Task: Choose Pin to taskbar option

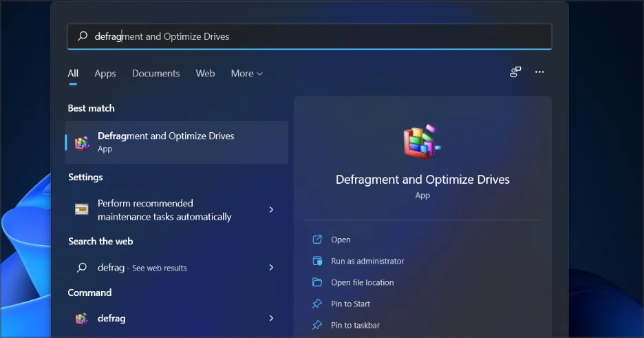Action: (355, 325)
